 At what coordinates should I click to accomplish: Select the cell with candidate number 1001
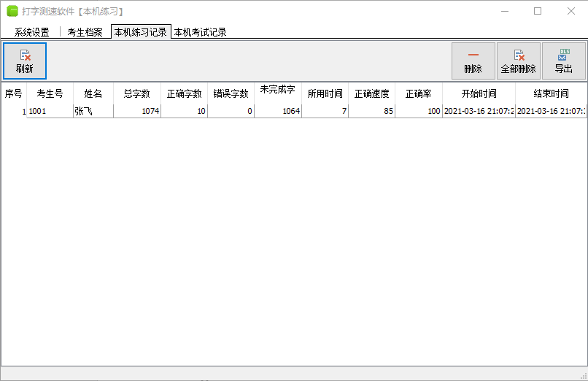50,111
